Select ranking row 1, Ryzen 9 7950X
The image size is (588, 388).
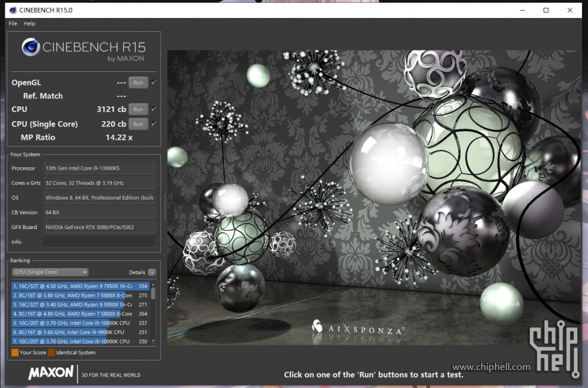coord(80,286)
